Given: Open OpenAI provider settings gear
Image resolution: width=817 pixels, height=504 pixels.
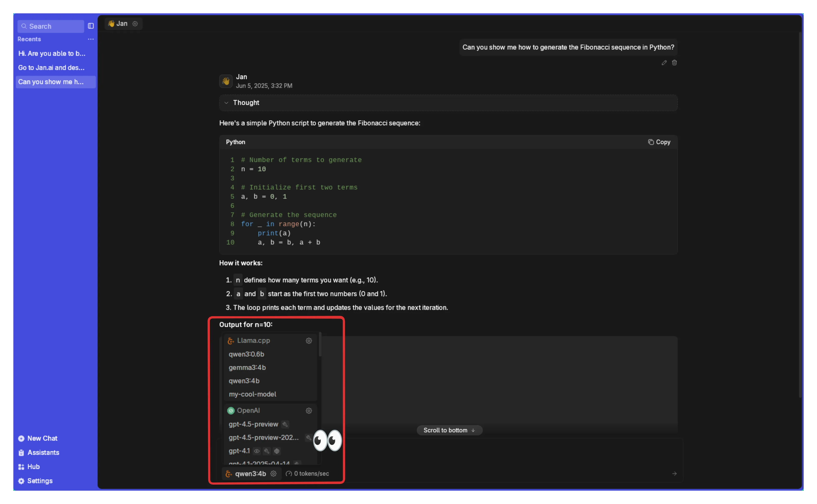Looking at the screenshot, I should click(x=308, y=411).
